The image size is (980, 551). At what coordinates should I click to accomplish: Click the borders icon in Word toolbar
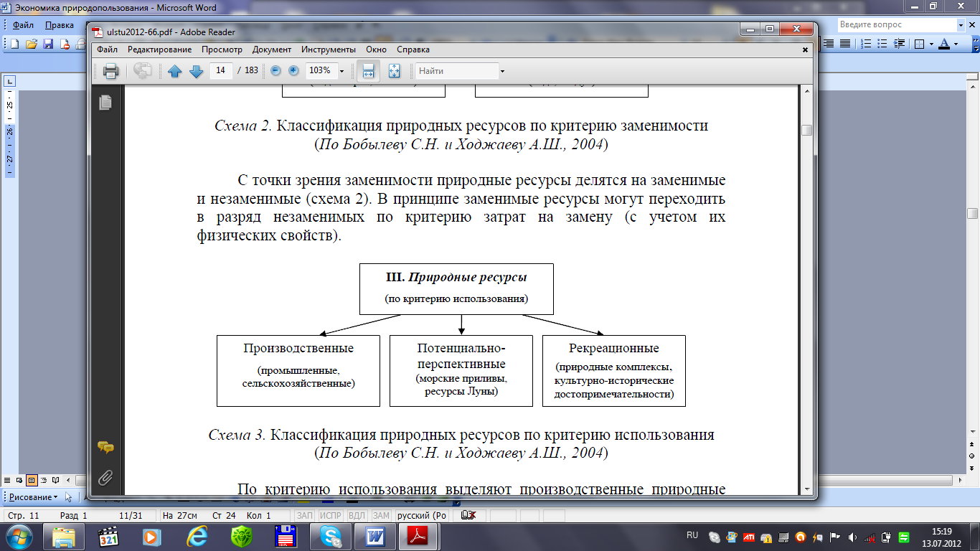pyautogui.click(x=919, y=44)
